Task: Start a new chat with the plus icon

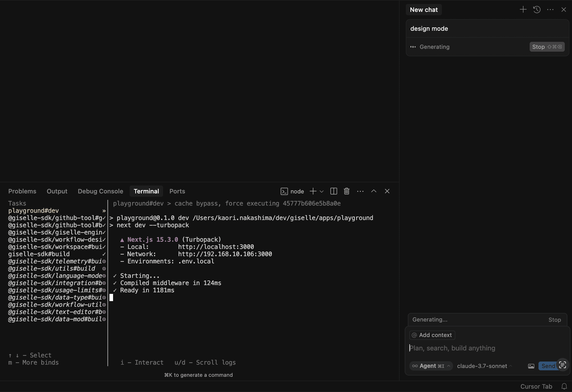Action: (x=523, y=10)
